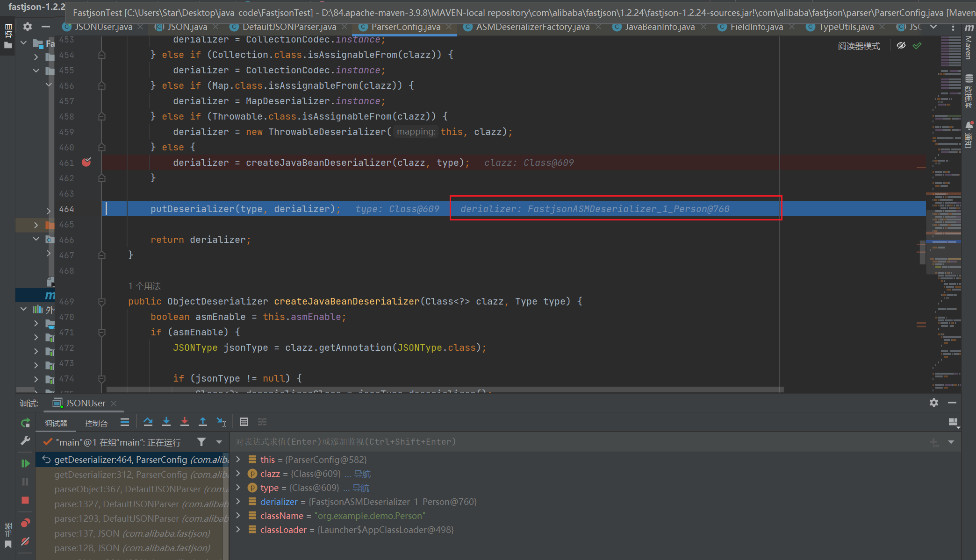This screenshot has width=976, height=560.
Task: Click the Step Over debugger icon
Action: (x=148, y=422)
